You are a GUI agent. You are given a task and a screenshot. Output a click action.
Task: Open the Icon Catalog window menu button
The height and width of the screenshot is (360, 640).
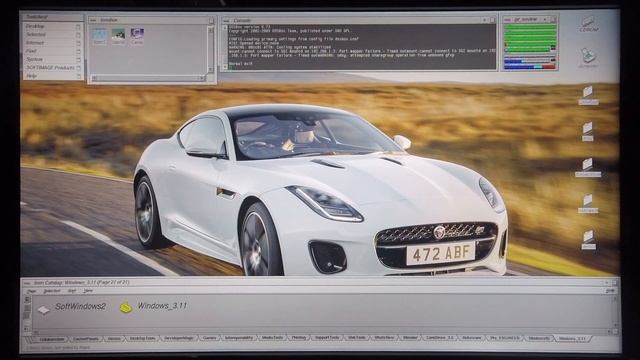[27, 283]
